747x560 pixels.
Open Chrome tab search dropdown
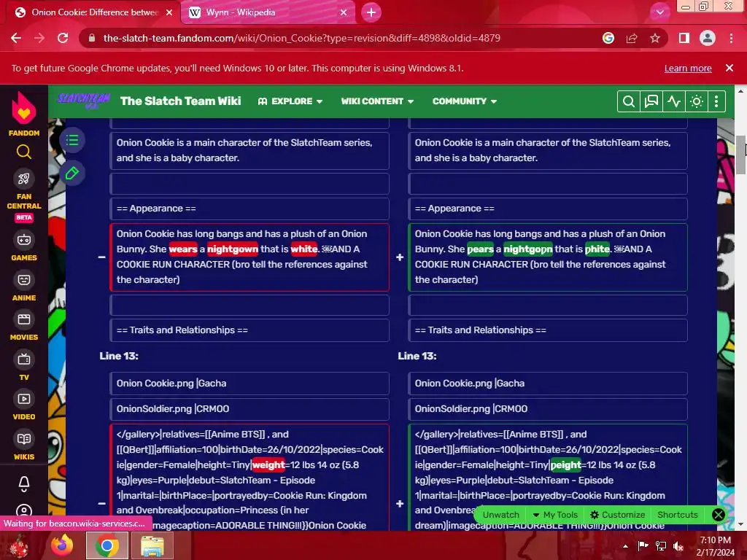pos(659,12)
